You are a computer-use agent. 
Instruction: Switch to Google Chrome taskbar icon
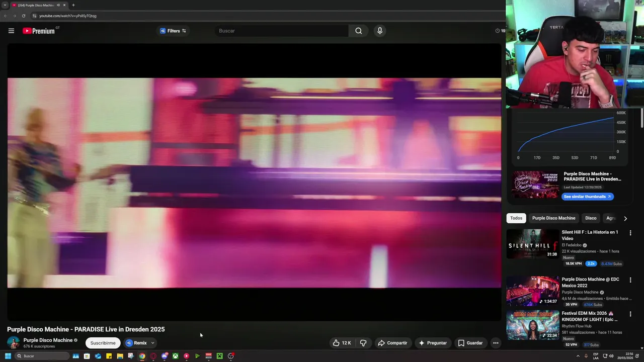(142, 356)
